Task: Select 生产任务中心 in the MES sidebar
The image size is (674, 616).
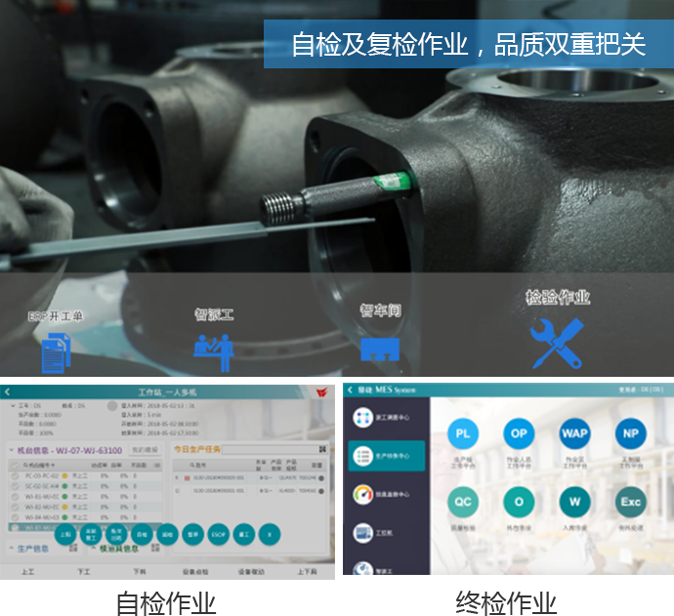Action: point(386,454)
